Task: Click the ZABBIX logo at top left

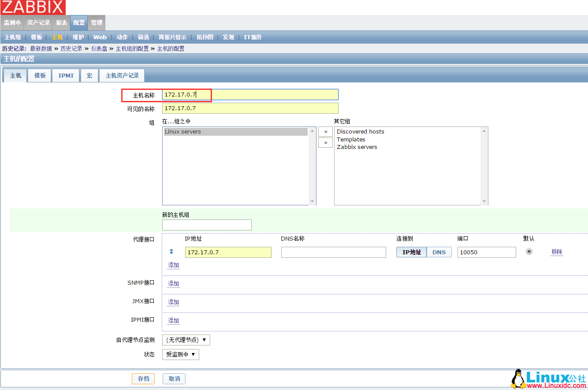Action: [33, 7]
